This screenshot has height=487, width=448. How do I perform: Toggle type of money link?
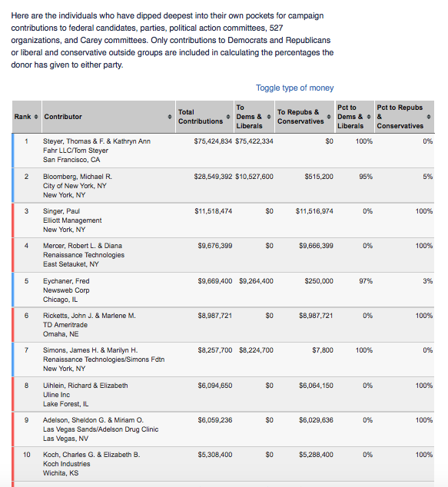(294, 88)
